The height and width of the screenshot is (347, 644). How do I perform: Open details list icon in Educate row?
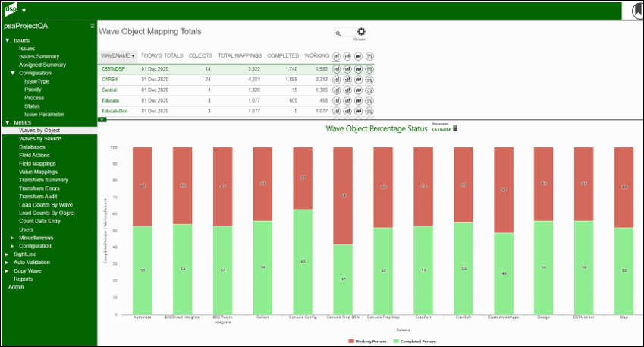pyautogui.click(x=369, y=101)
